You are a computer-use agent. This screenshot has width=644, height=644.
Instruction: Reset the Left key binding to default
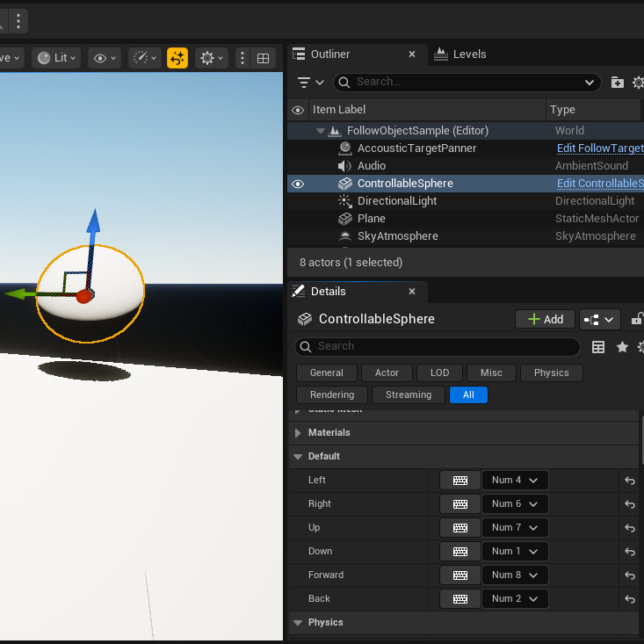pyautogui.click(x=630, y=480)
